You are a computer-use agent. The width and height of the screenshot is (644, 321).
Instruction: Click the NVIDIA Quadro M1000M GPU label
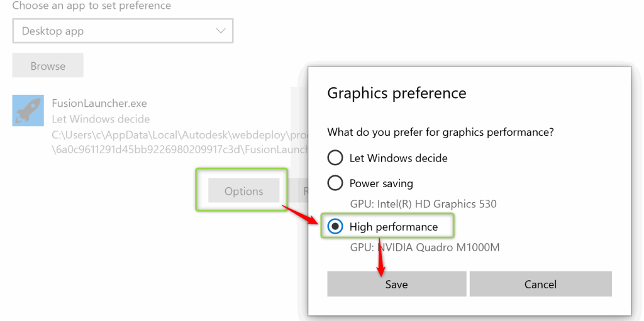coord(425,247)
